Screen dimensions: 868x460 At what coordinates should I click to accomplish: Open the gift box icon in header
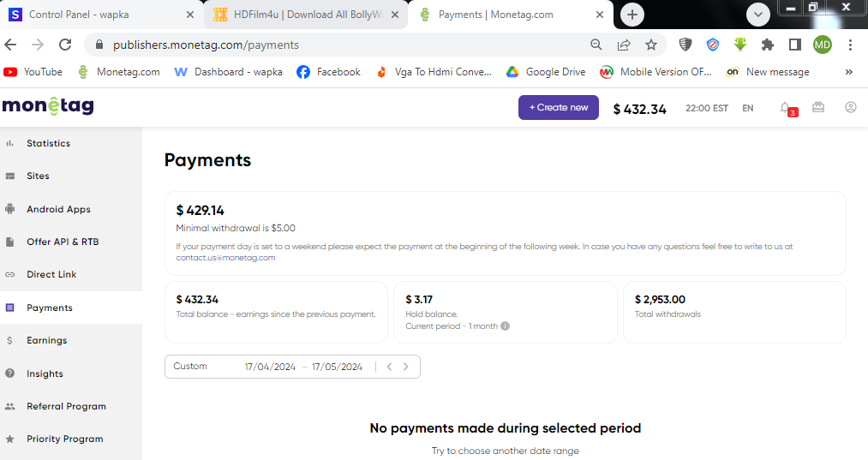tap(818, 107)
